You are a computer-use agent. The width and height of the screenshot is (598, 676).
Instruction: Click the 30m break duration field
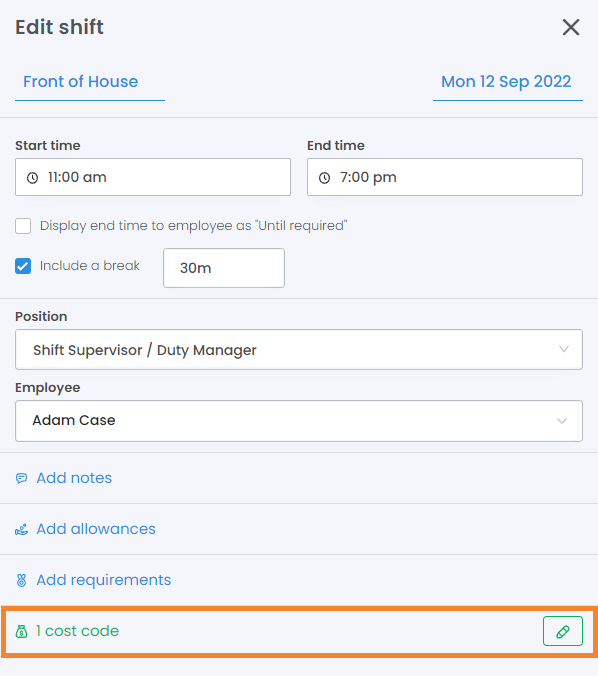point(224,268)
